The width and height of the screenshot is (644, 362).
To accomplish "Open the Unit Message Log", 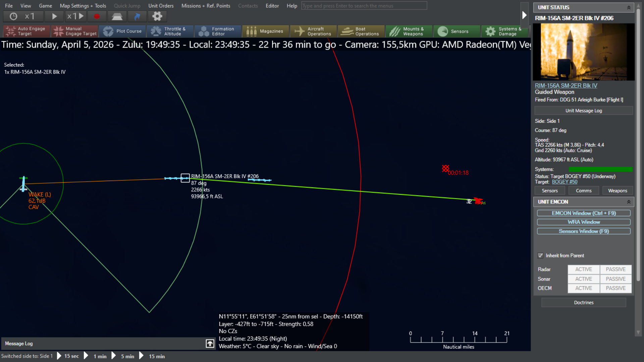I will (x=584, y=111).
